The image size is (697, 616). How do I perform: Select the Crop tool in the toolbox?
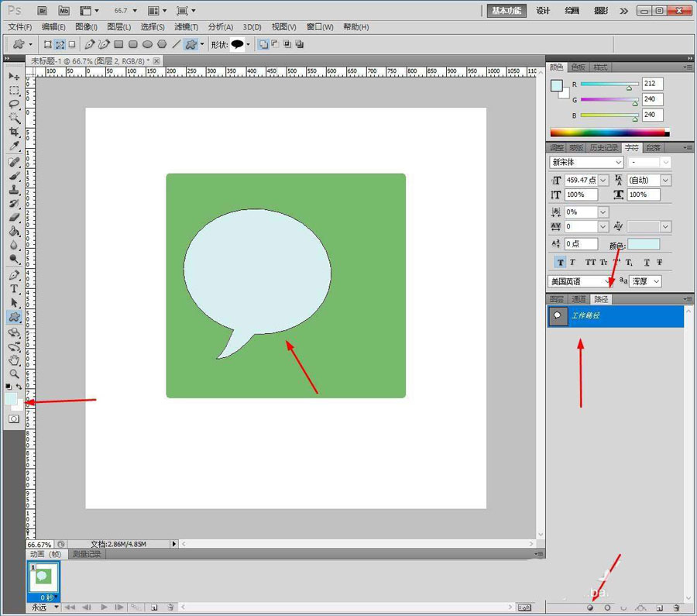(14, 132)
